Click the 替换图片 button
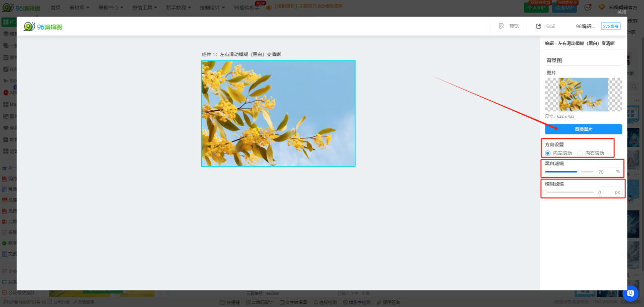Screen dimensions: 644x307 click(x=583, y=129)
